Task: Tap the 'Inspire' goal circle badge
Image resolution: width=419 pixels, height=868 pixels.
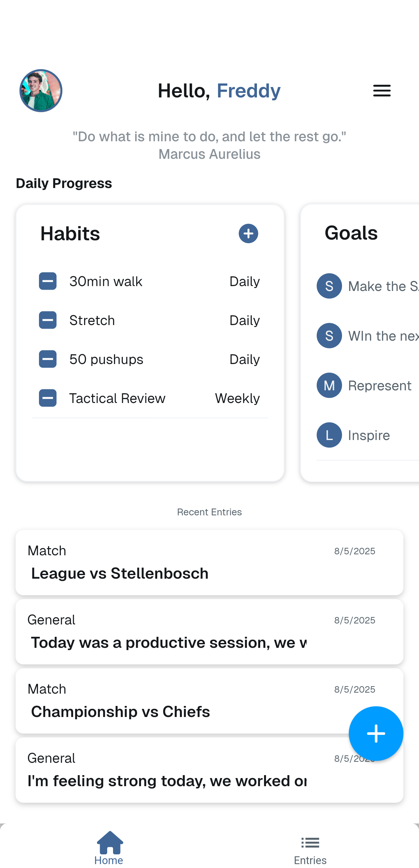Action: [329, 435]
